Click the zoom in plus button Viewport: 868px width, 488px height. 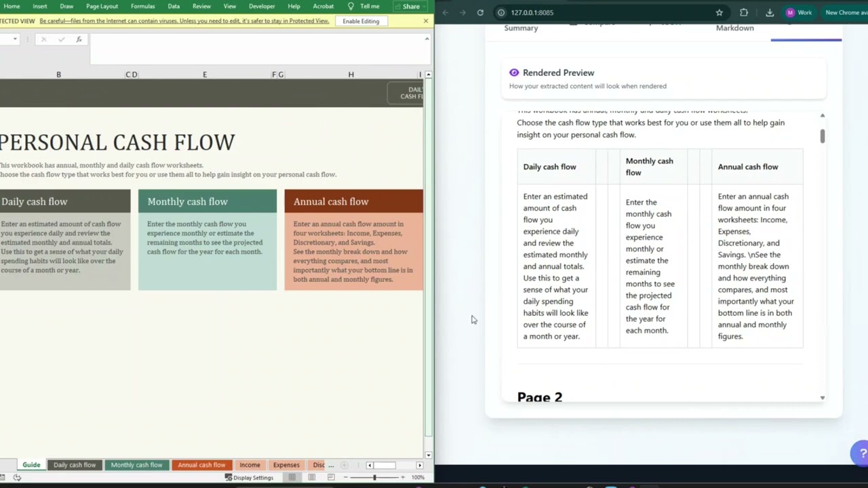coord(403,478)
